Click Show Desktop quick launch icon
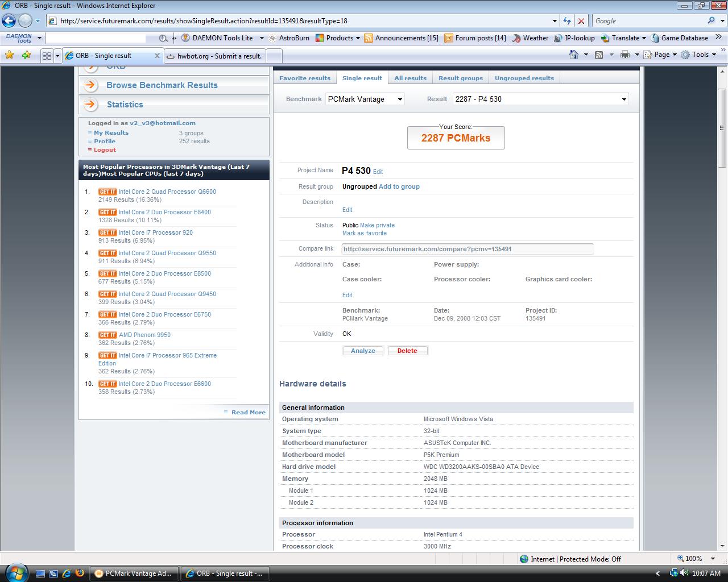Screen dimensions: 728x582 [40, 573]
